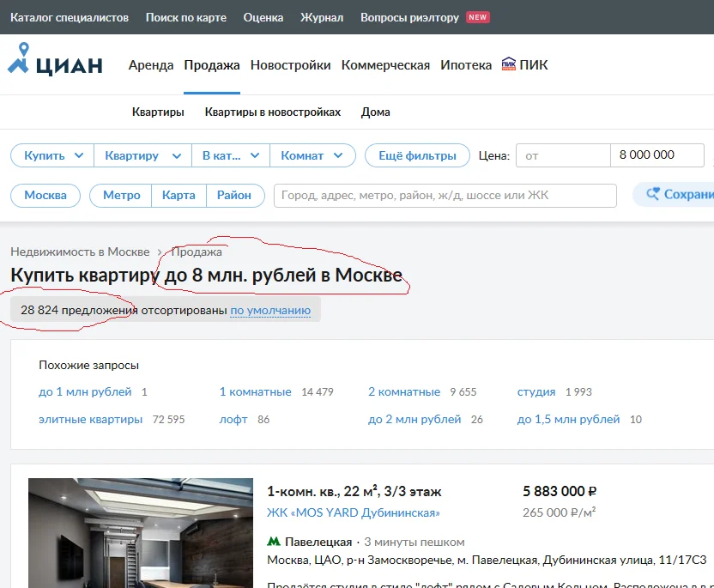Select Квартиры в новостройках

pos(273,112)
